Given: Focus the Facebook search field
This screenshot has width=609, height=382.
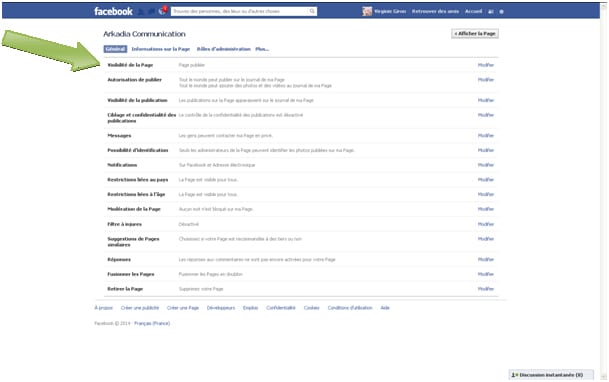Looking at the screenshot, I should 240,11.
